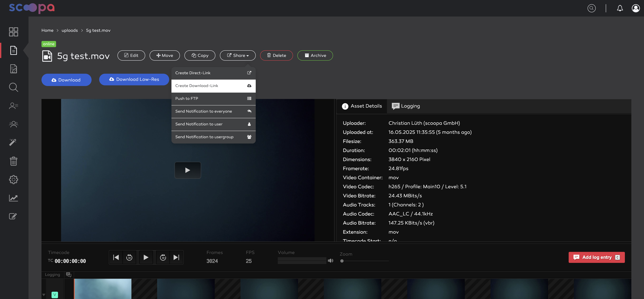Switch to the Logging tab
644x299 pixels.
tap(406, 106)
